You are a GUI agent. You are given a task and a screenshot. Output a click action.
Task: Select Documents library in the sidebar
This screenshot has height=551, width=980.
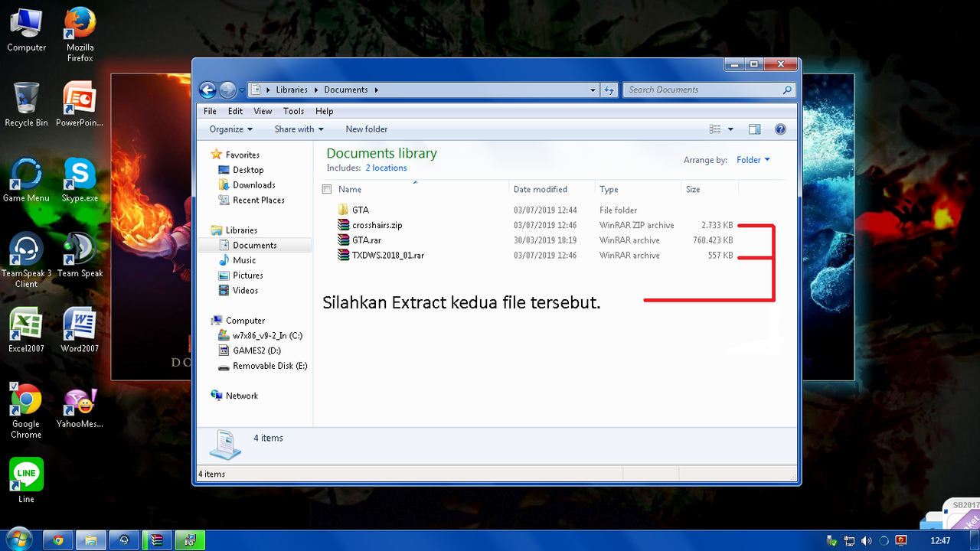coord(255,246)
